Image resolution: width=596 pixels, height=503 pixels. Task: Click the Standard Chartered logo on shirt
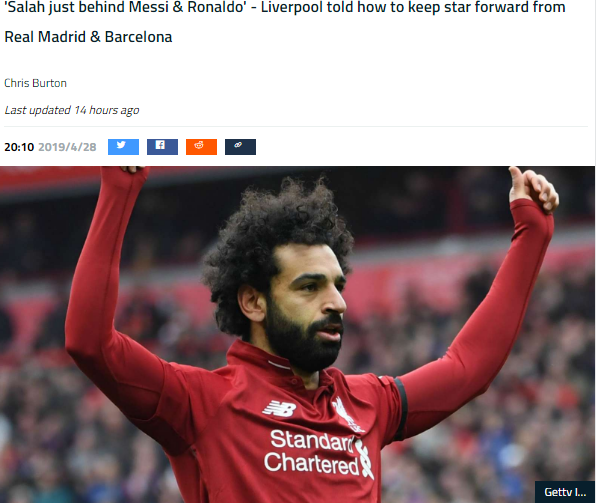click(x=317, y=452)
